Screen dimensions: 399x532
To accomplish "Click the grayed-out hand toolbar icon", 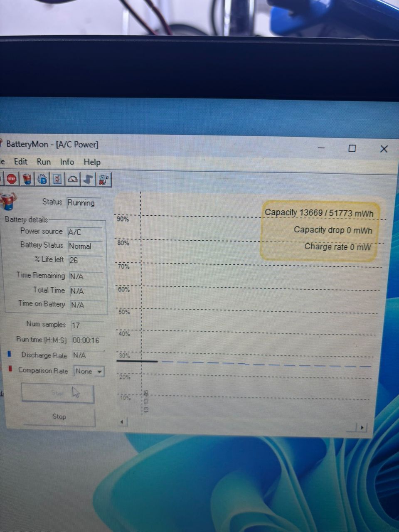I will (x=88, y=179).
